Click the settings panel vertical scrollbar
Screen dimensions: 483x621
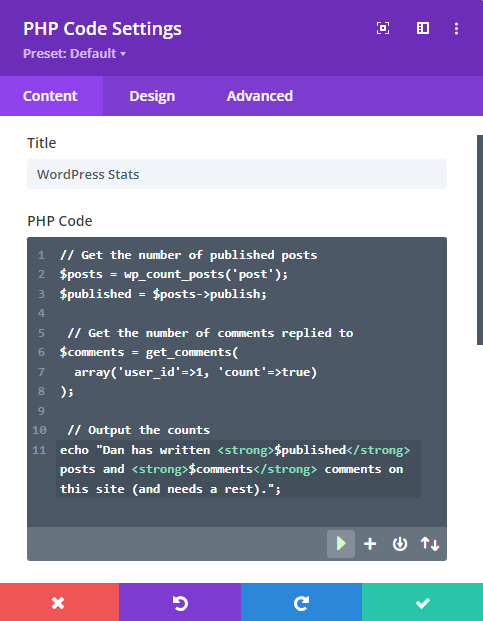tap(480, 240)
